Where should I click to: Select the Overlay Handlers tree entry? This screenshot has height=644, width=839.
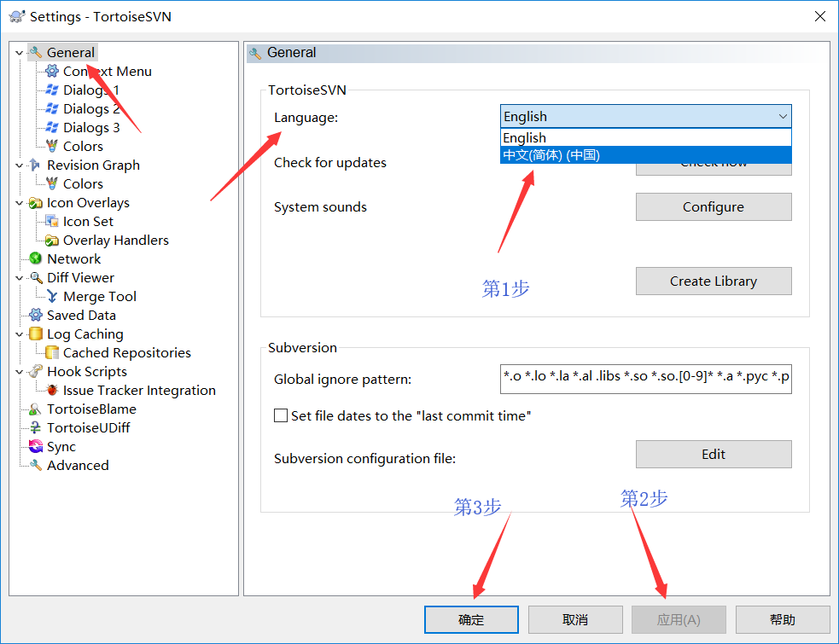[x=115, y=241]
